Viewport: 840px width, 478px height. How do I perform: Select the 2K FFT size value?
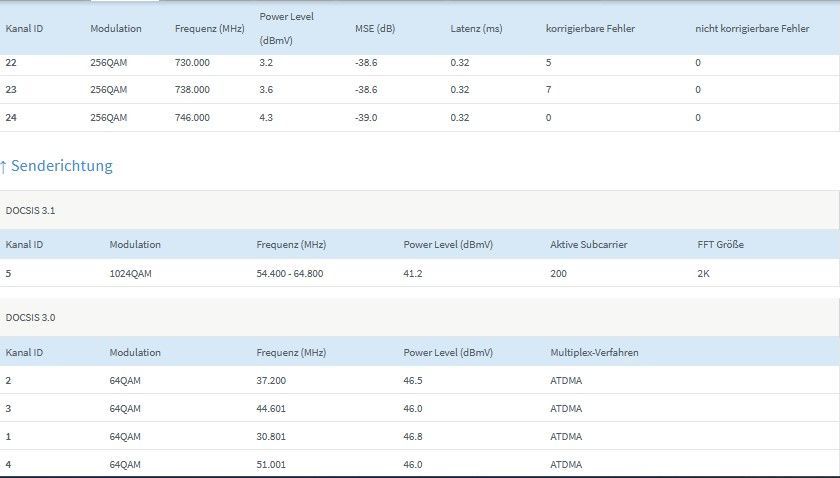pyautogui.click(x=704, y=273)
